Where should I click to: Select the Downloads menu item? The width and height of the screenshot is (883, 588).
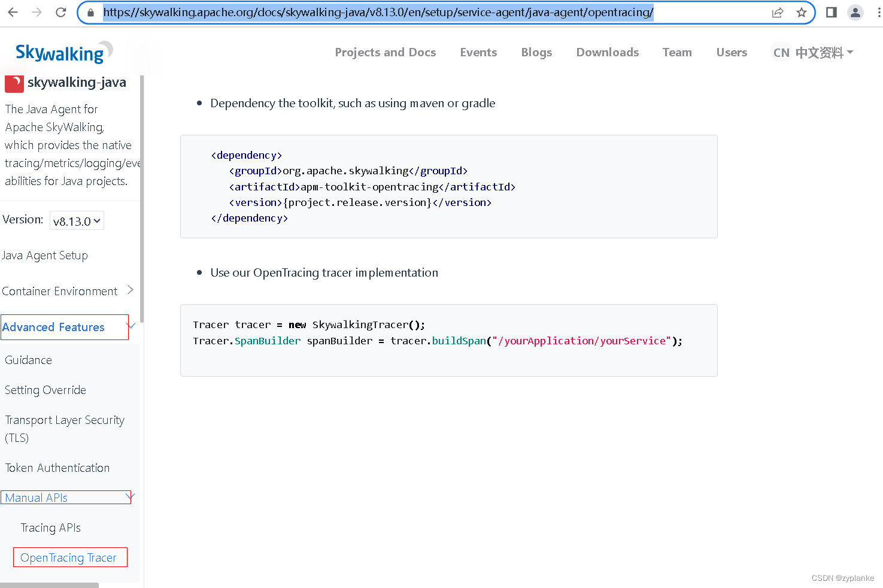coord(607,52)
